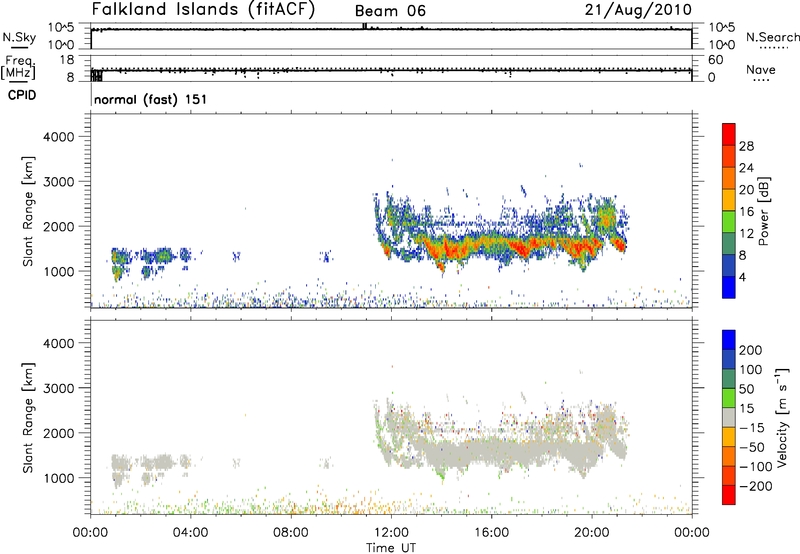The width and height of the screenshot is (800, 554).
Task: Click the "Velocity [m s-1]" colorbar title
Action: 782,417
